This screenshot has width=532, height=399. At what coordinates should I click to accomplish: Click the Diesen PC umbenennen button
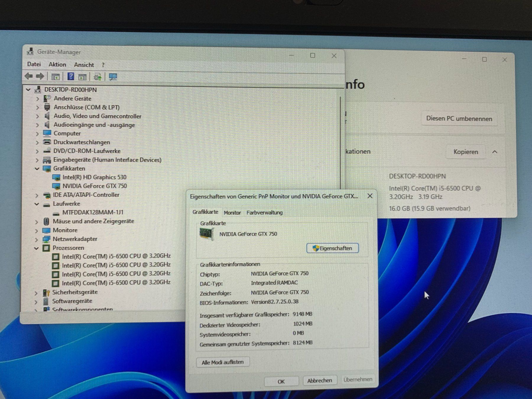click(459, 119)
